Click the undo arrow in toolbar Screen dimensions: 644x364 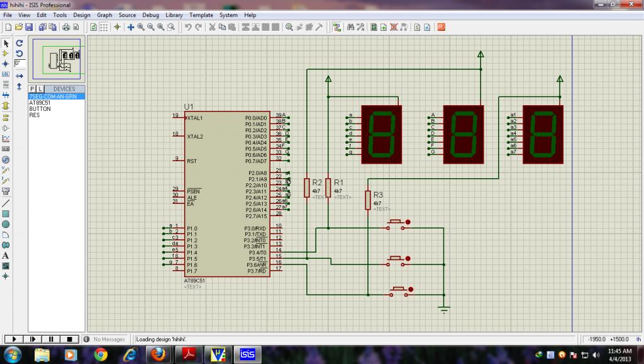(188, 27)
